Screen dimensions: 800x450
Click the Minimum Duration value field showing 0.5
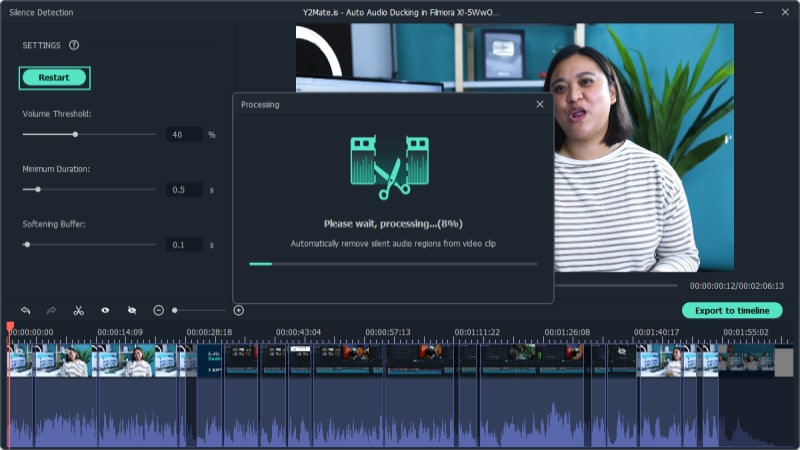pos(184,190)
